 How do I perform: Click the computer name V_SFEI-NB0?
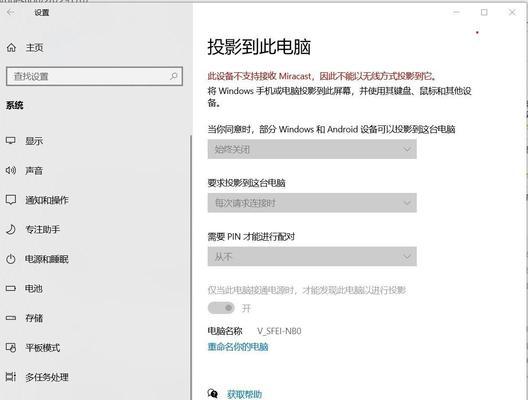point(279,331)
